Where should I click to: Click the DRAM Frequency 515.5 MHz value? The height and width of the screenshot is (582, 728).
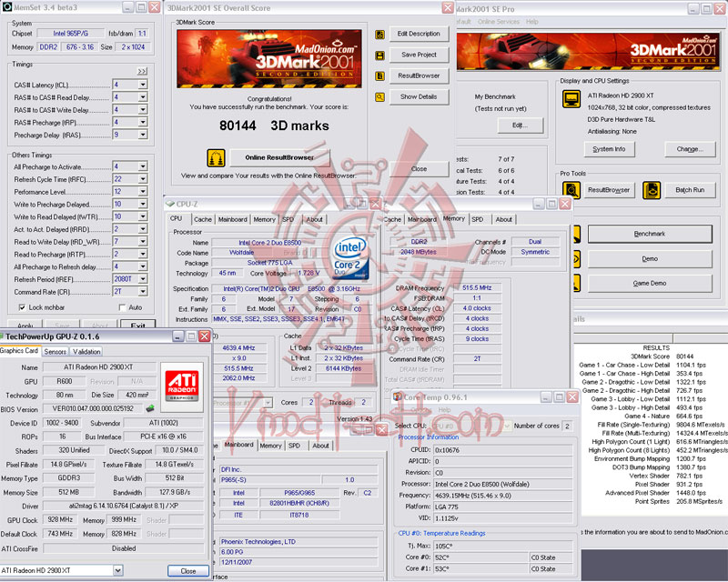click(x=477, y=287)
